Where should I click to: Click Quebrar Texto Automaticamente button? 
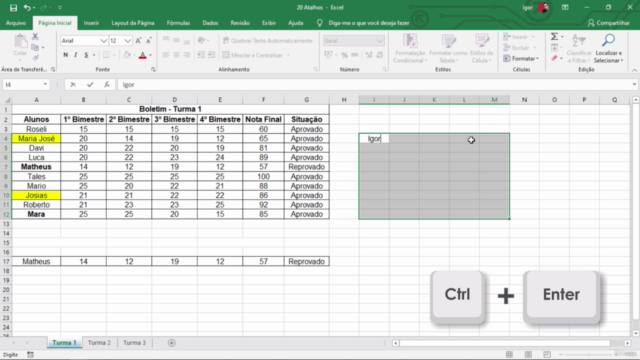point(268,41)
